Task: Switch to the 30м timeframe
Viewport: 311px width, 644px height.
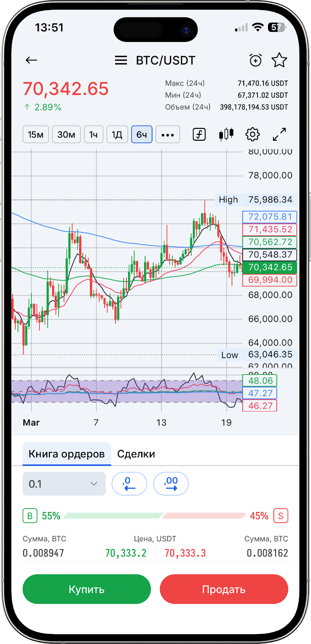Action: click(66, 134)
